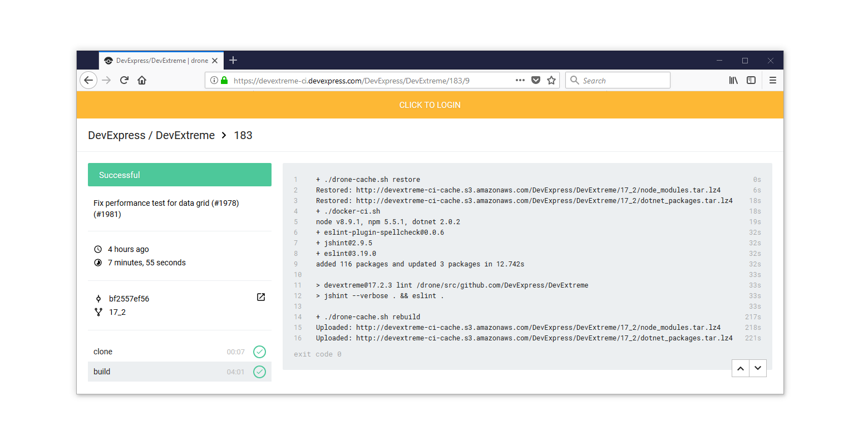The height and width of the screenshot is (445, 868).
Task: Open the Library icon in toolbar
Action: [733, 80]
